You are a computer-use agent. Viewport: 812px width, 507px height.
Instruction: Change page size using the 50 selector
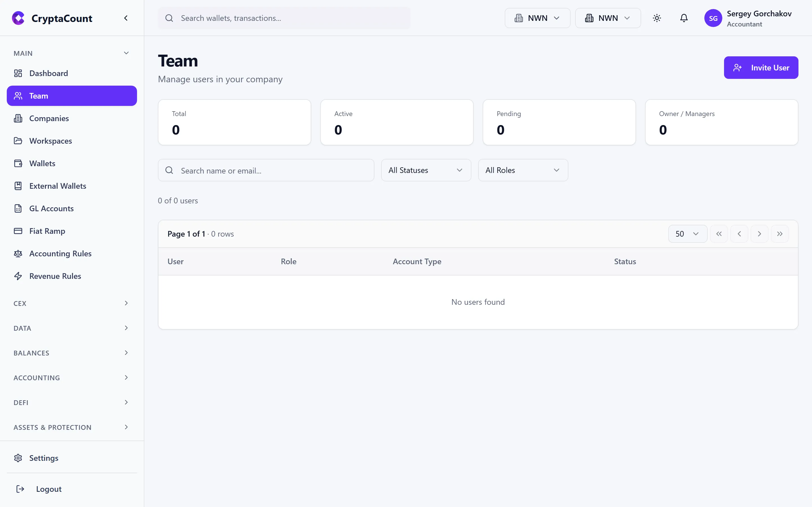point(687,234)
